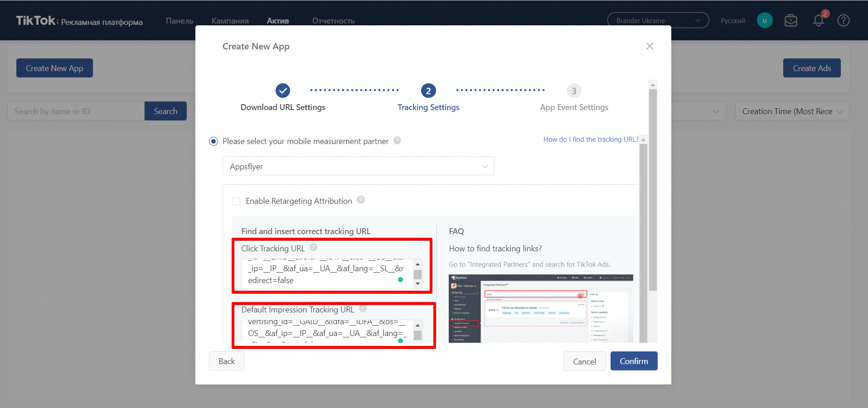
Task: Expand the Appsflyer partner dropdown
Action: point(358,166)
